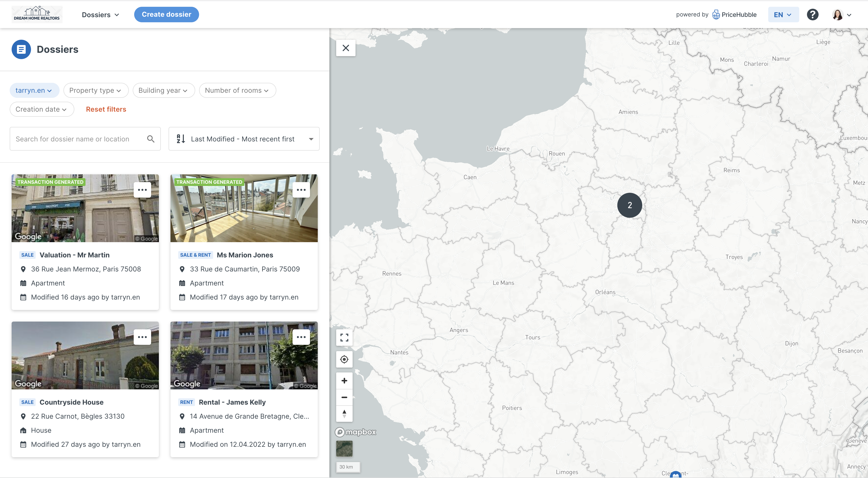Click the locate-me target icon on map
Viewport: 868px width, 478px height.
coord(344,359)
